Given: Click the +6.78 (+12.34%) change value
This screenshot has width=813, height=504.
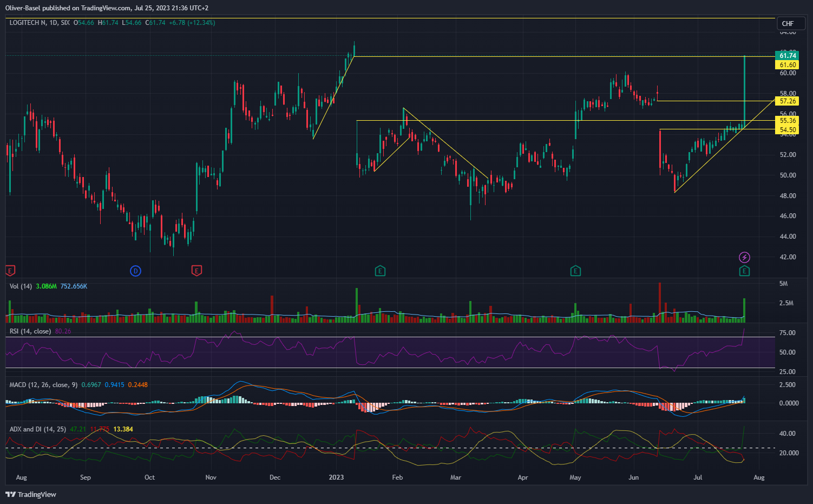Looking at the screenshot, I should (192, 23).
